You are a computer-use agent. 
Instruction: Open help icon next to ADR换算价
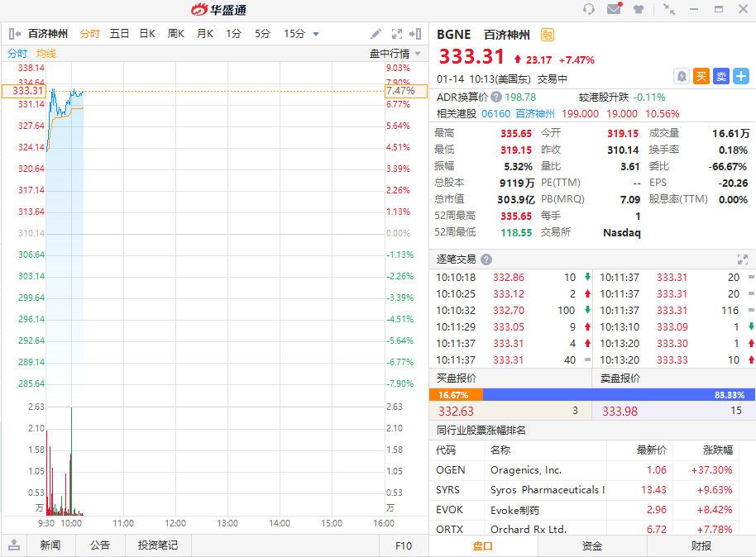pyautogui.click(x=496, y=98)
